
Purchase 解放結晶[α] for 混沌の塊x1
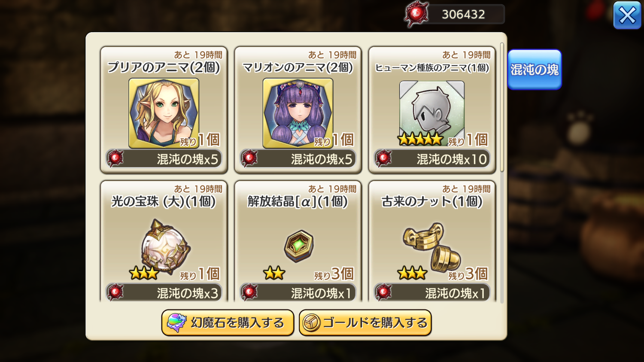(x=298, y=292)
